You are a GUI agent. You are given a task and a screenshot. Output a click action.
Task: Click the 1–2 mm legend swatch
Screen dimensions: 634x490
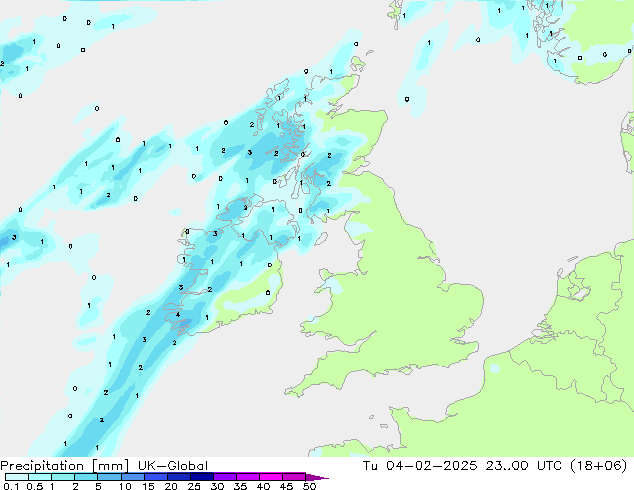click(63, 477)
